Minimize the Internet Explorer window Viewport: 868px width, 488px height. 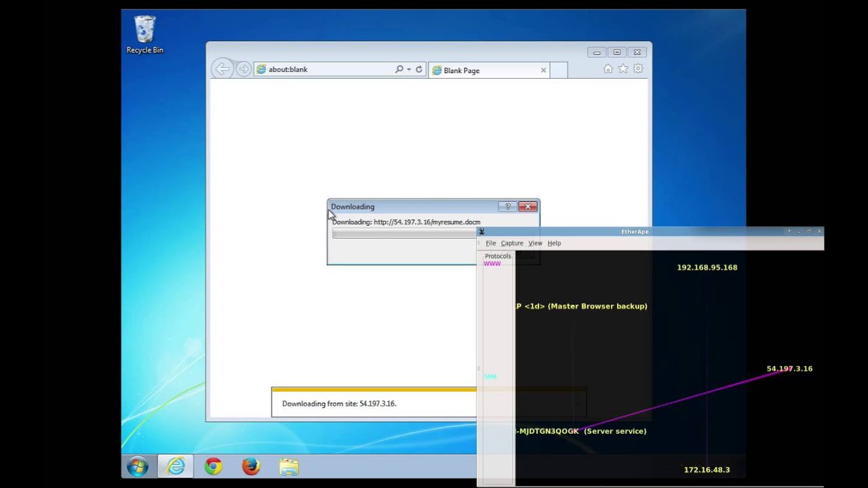click(x=597, y=52)
